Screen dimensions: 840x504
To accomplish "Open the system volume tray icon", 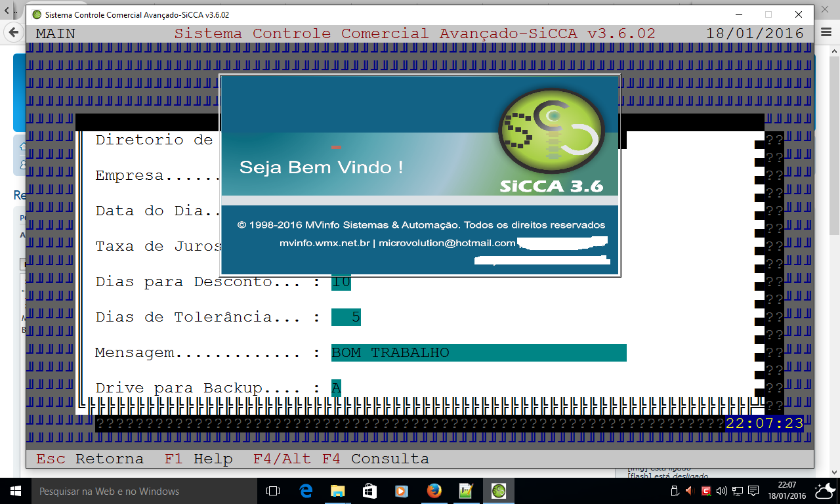I will point(722,491).
